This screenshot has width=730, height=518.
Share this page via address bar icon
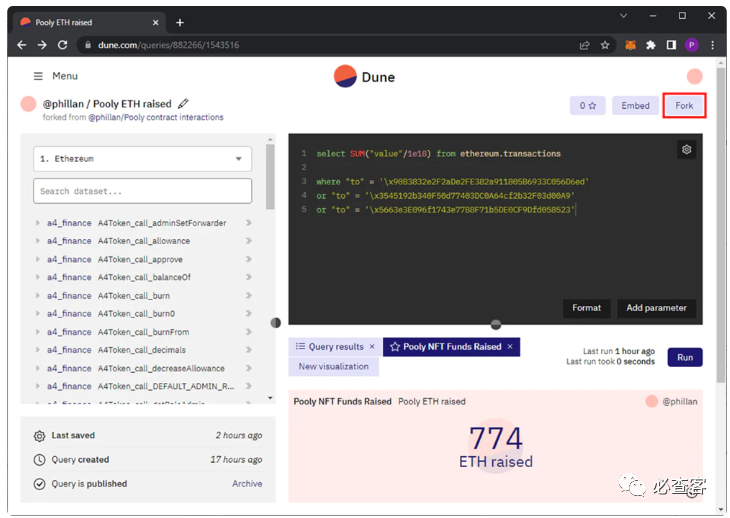584,45
